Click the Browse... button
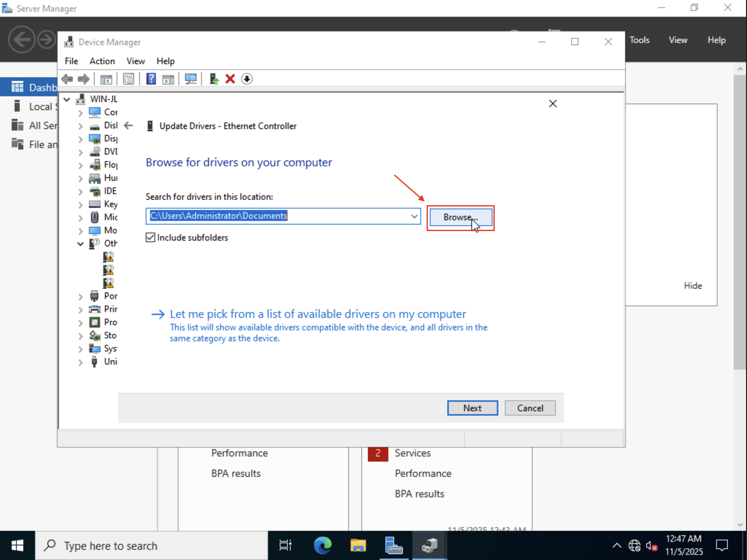Image resolution: width=747 pixels, height=560 pixels. click(460, 217)
